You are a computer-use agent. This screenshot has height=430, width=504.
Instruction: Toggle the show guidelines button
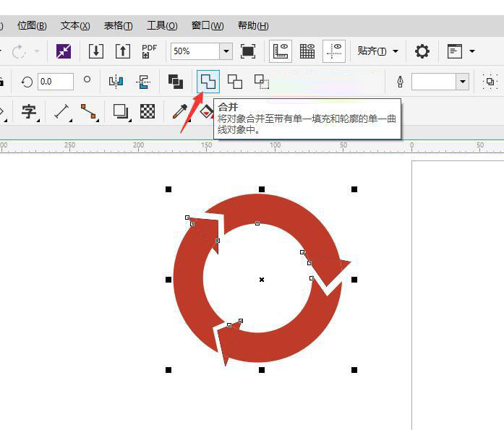point(334,51)
